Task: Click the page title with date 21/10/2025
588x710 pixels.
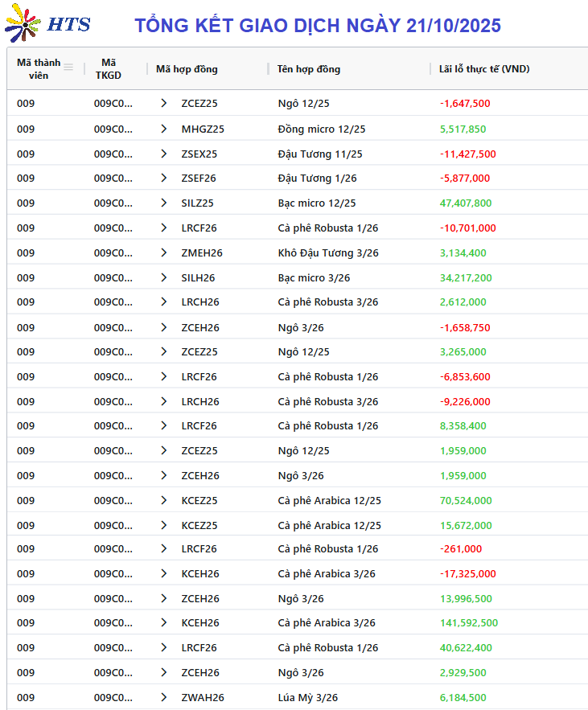Action: (318, 25)
